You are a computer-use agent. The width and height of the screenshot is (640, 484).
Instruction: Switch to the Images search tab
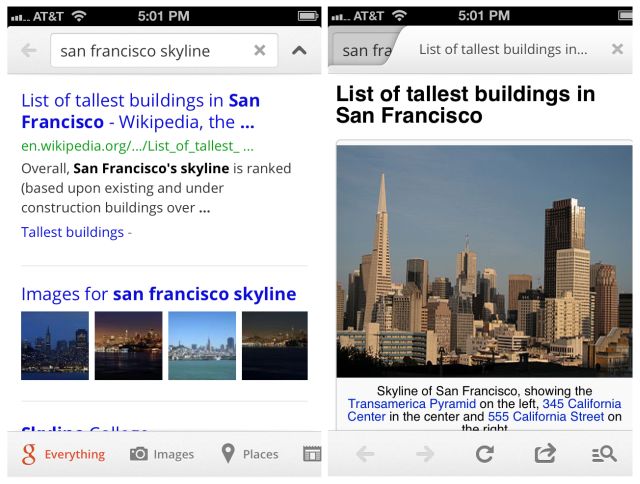[162, 454]
